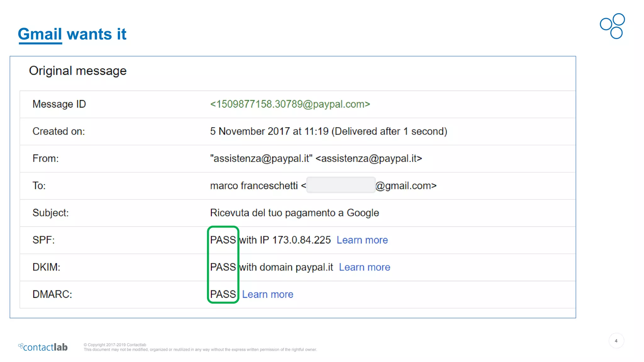Image resolution: width=644 pixels, height=362 pixels.
Task: Click the page number 4 badge
Action: tap(616, 341)
